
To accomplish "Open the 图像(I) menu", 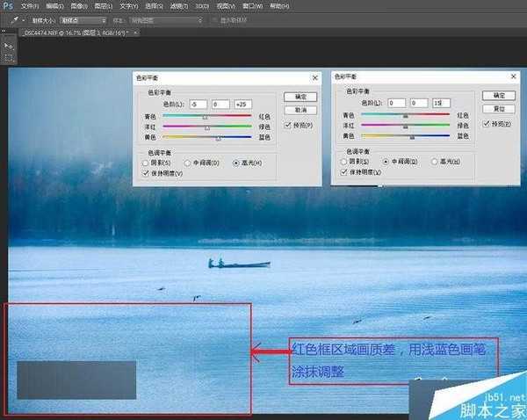I will coord(79,6).
